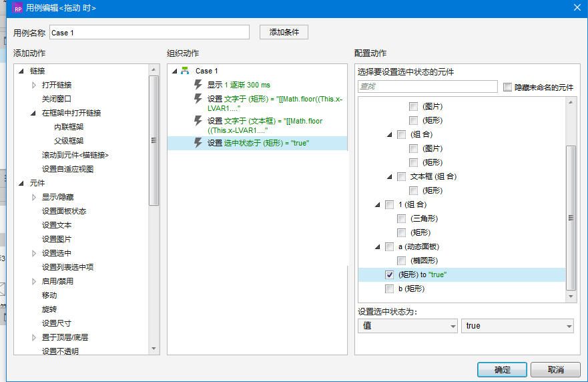Open the true value dropdown
This screenshot has width=588, height=382.
point(517,326)
